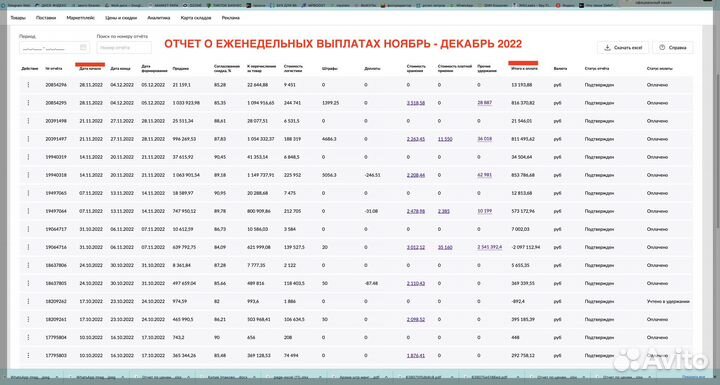Open paid acceptance link 35 160

point(445,247)
